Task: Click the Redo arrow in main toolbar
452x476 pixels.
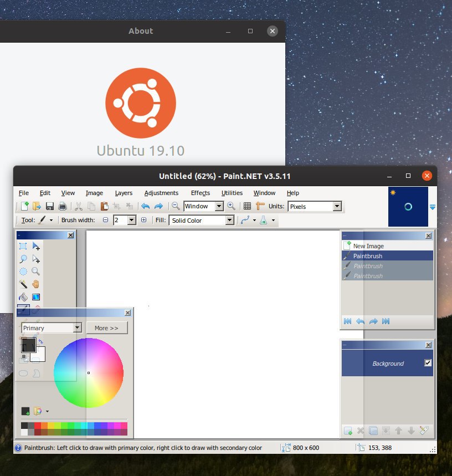Action: 158,206
